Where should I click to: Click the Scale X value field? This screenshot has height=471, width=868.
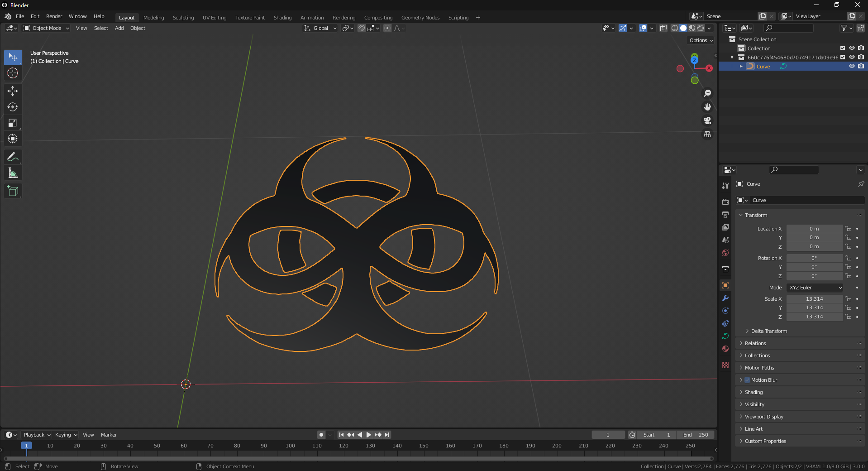(814, 299)
